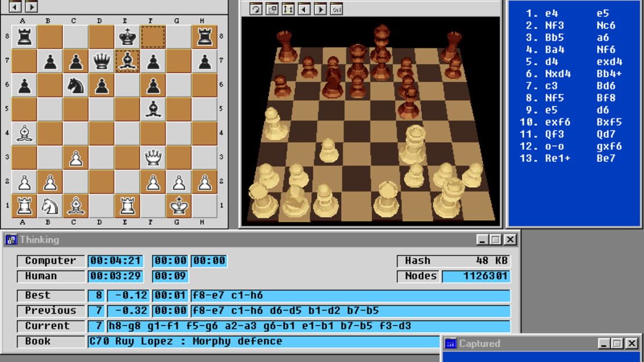Viewport: 644px width, 362px height.
Task: Select the white rook on e1
Action: (127, 205)
